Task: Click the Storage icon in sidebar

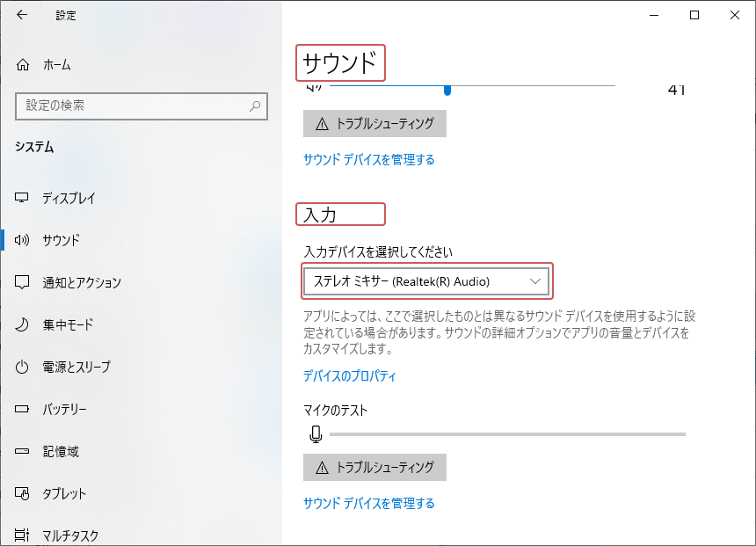Action: coord(23,451)
